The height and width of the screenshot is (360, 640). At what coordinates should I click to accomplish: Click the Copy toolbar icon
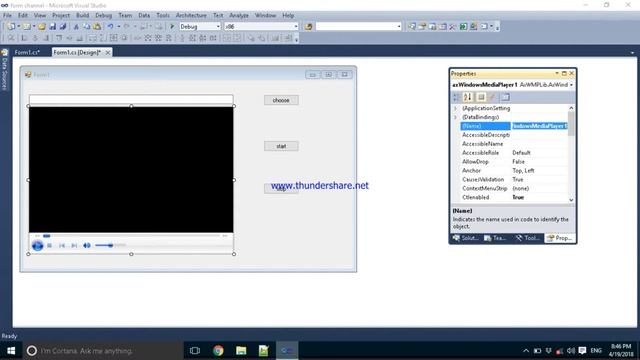(x=87, y=27)
